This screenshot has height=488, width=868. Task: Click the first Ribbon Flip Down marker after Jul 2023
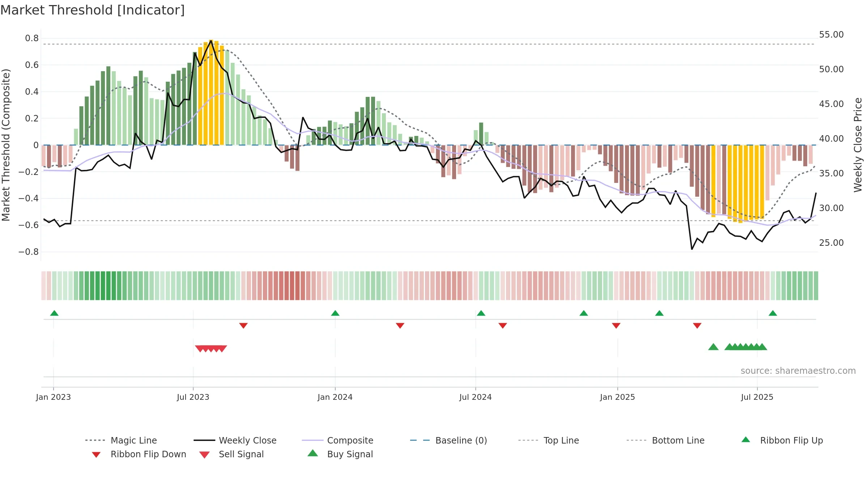pos(243,326)
